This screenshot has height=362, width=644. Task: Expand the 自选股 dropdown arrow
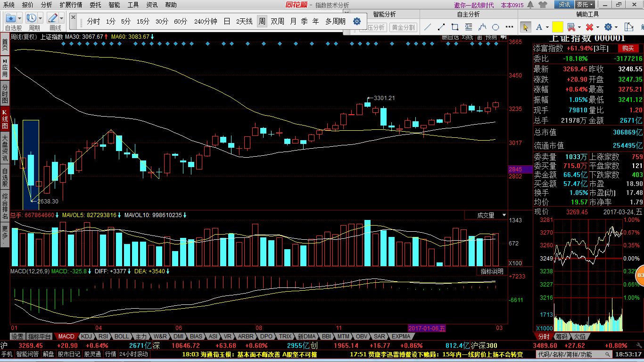tap(19, 18)
